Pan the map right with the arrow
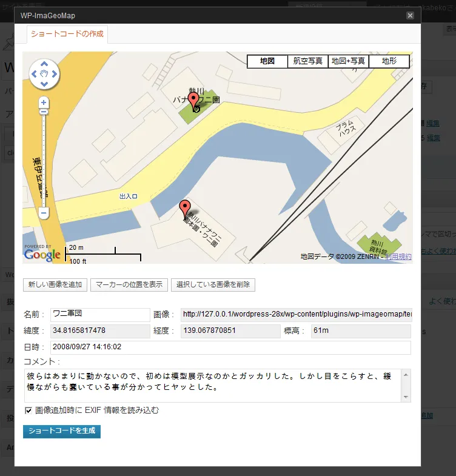Viewport: 456px width, 476px height. pos(55,74)
